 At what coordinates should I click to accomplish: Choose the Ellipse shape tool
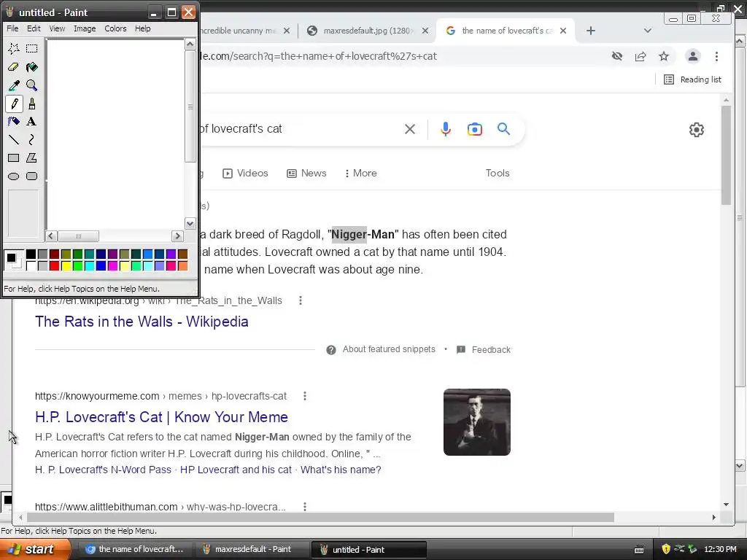pyautogui.click(x=14, y=176)
